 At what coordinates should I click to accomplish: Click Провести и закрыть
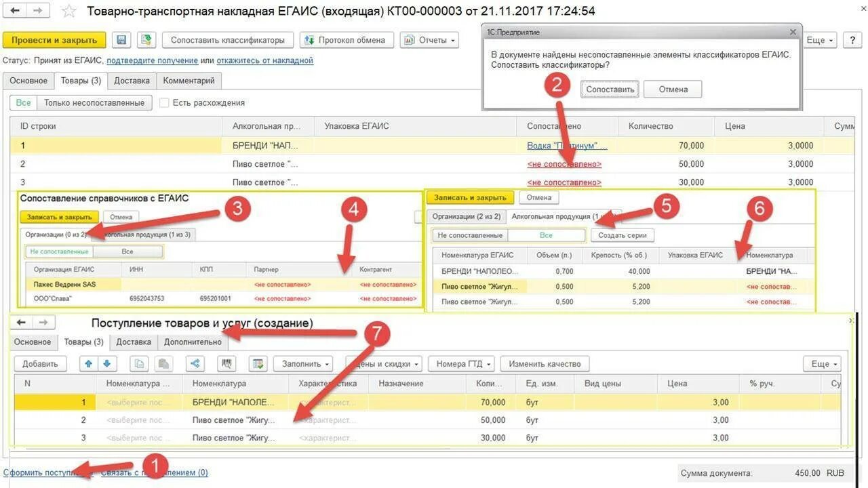pyautogui.click(x=54, y=40)
